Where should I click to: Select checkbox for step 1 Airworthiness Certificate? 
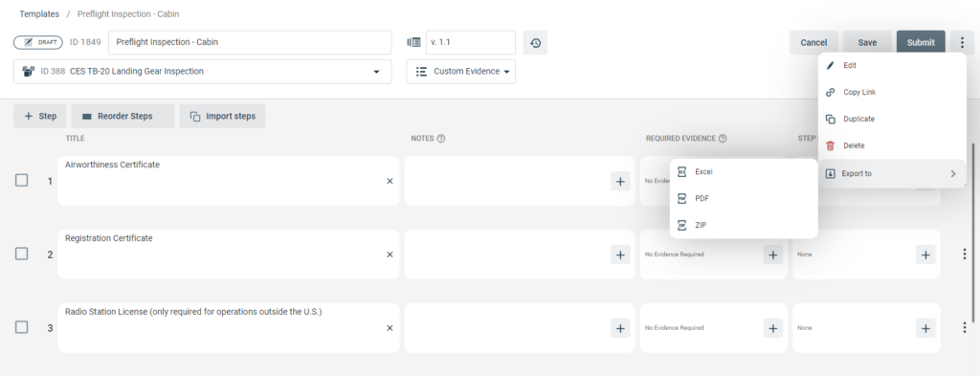21,181
